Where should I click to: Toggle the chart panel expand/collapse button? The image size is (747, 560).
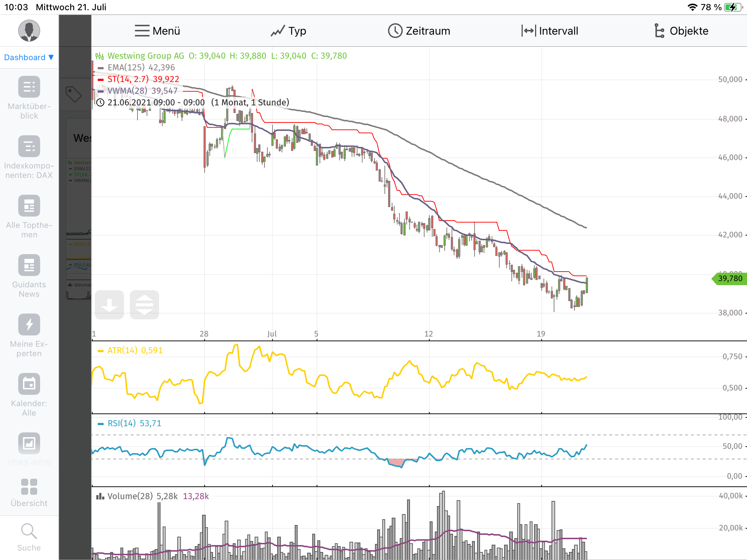click(x=144, y=305)
